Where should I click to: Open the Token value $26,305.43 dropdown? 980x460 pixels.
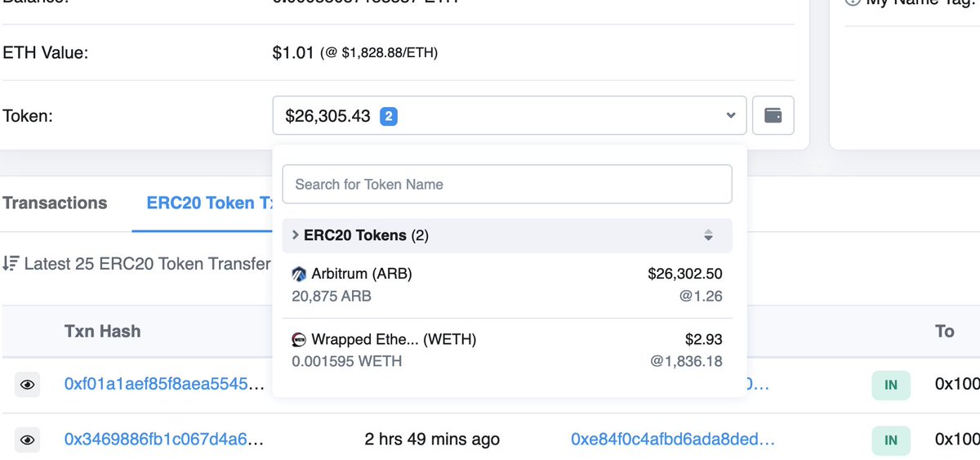510,115
